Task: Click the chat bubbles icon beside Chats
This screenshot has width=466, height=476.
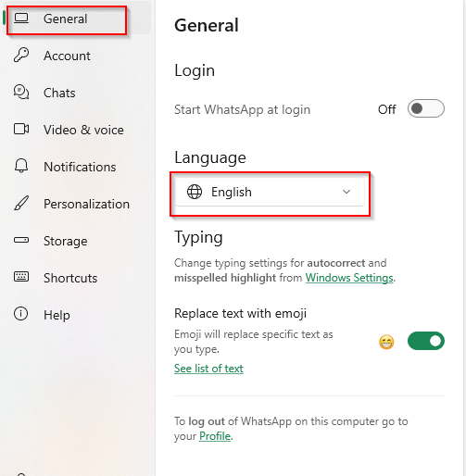Action: coord(21,93)
